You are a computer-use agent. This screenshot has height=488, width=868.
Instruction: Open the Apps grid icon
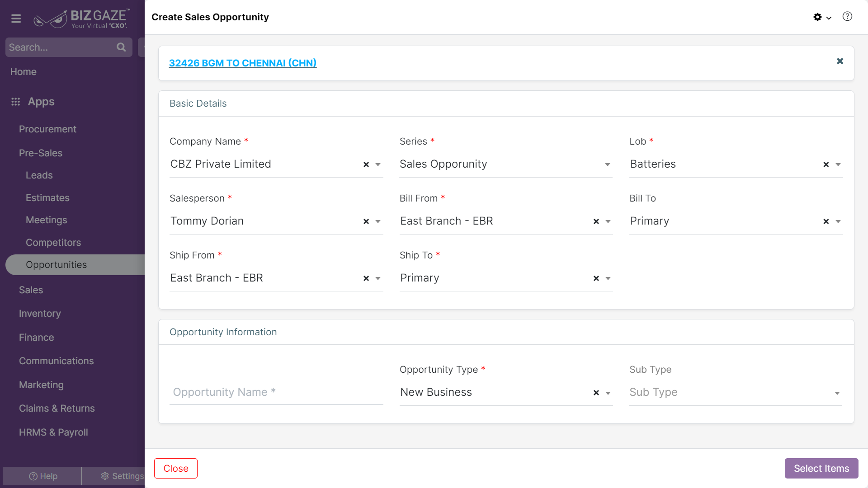pos(16,102)
